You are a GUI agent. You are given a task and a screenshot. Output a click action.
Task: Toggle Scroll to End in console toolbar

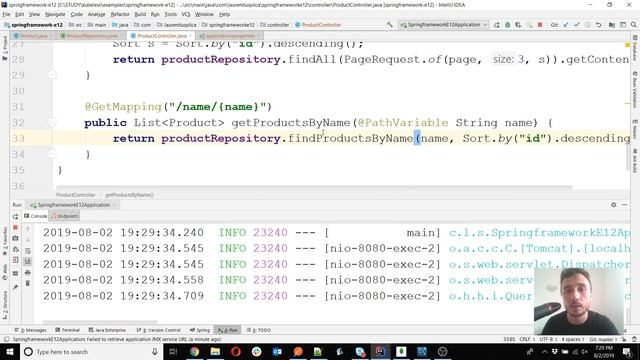tap(28, 261)
